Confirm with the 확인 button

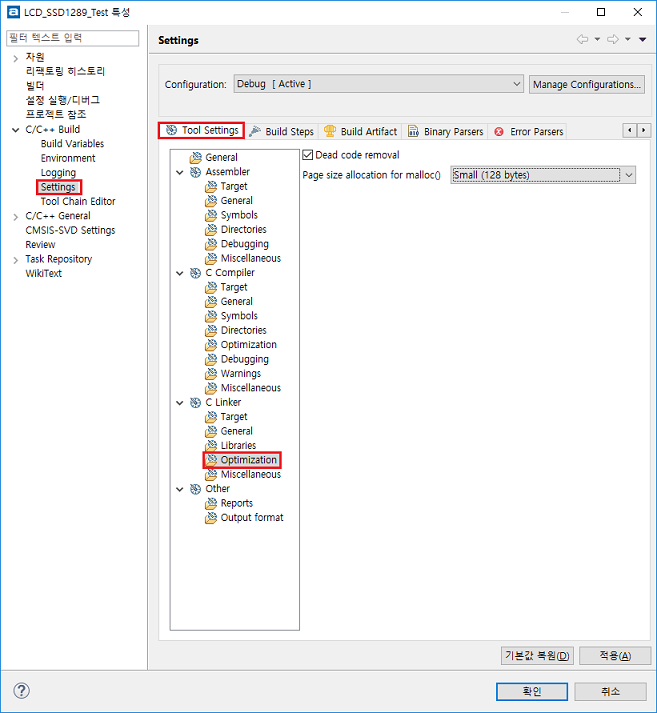click(532, 692)
